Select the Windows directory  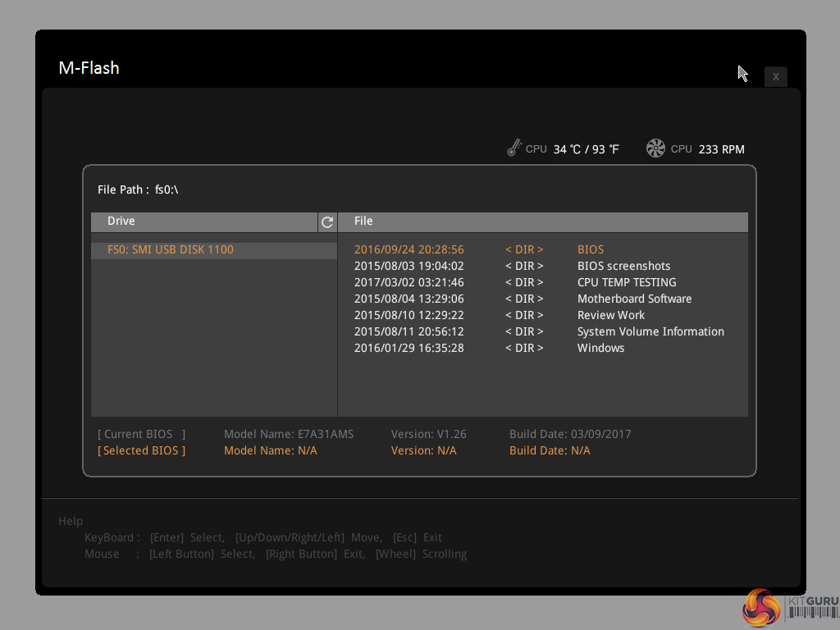tap(600, 348)
